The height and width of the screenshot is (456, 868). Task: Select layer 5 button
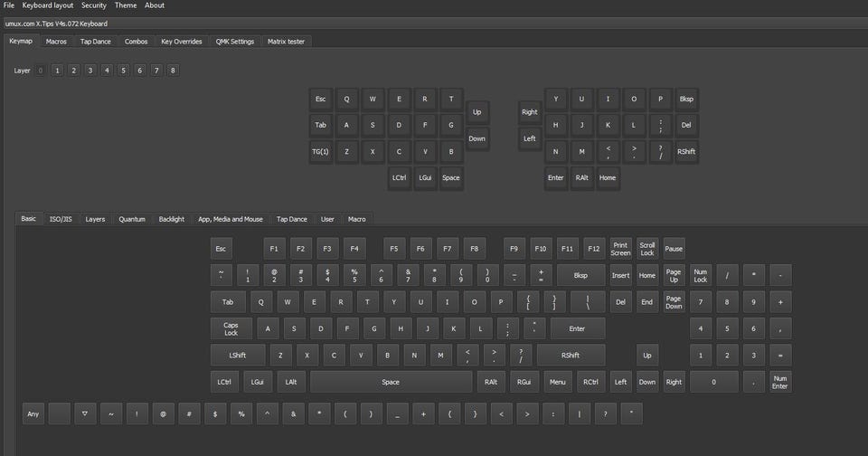click(x=124, y=71)
